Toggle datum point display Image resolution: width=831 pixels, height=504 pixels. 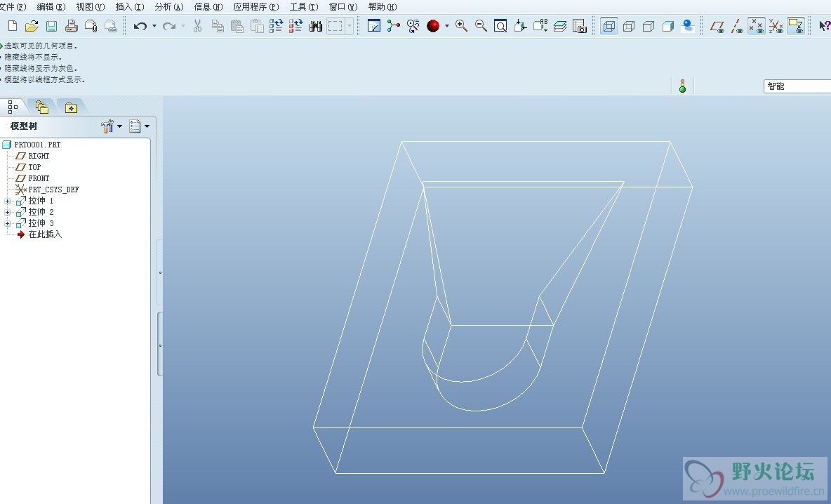coord(757,25)
